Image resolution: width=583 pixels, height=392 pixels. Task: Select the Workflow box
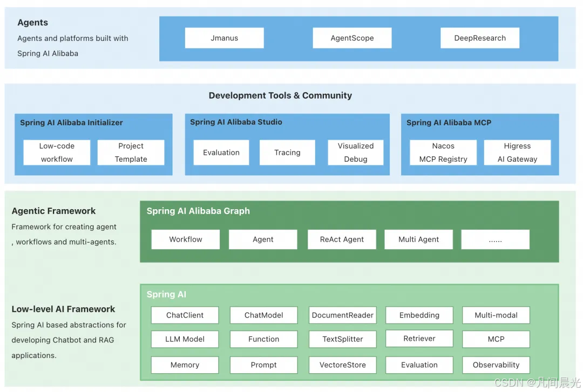point(186,239)
